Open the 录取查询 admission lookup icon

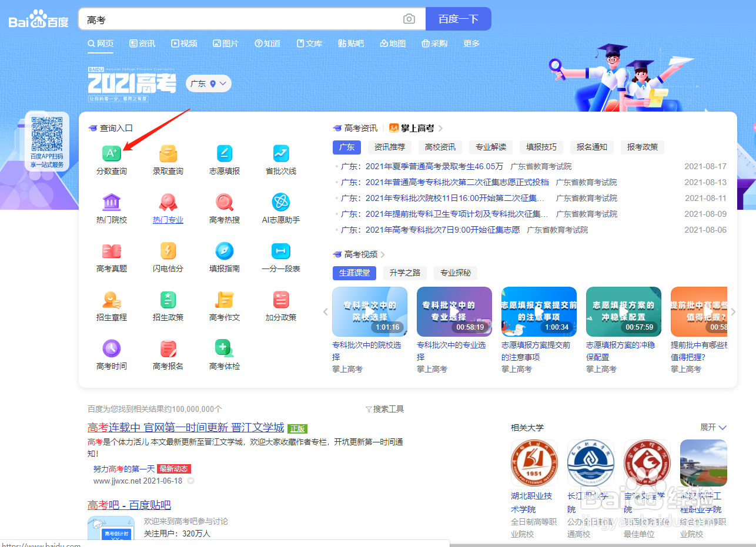(168, 153)
